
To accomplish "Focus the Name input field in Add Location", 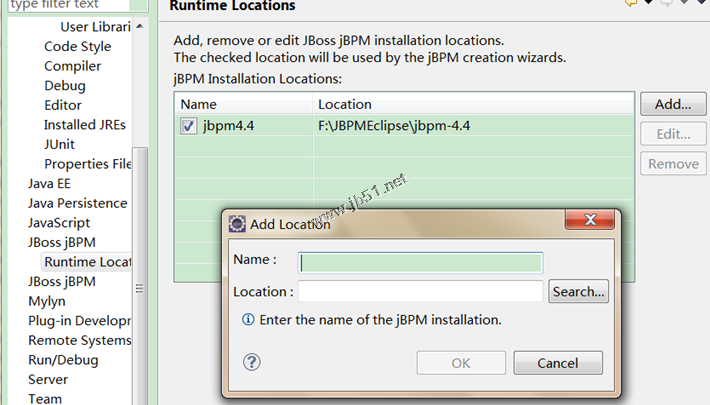I will (x=420, y=263).
